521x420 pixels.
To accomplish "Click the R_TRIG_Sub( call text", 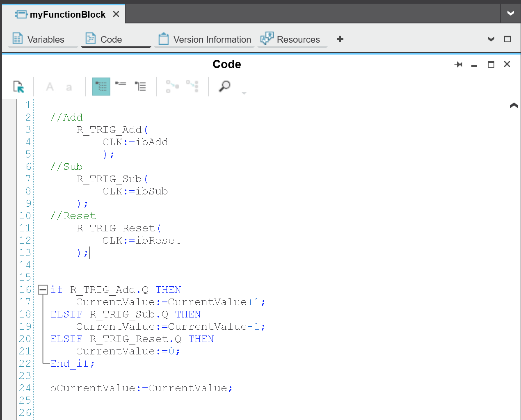I will [x=112, y=179].
